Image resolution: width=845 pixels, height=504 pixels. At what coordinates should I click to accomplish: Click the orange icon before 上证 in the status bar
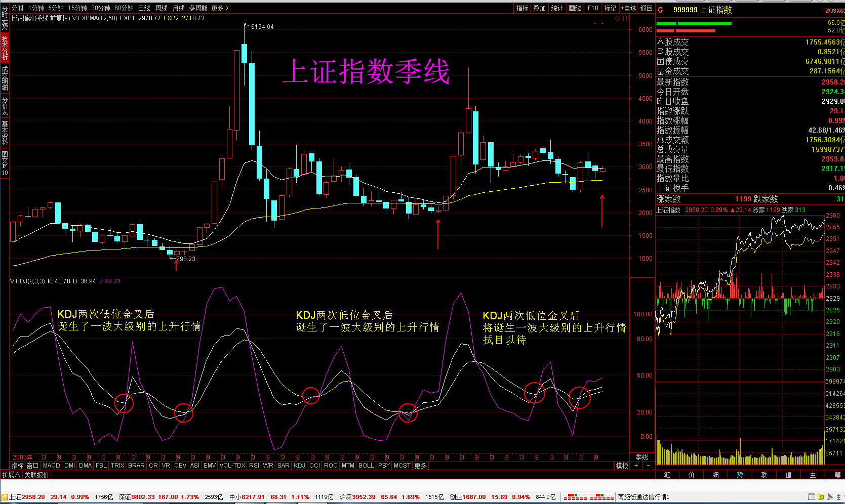[5, 497]
